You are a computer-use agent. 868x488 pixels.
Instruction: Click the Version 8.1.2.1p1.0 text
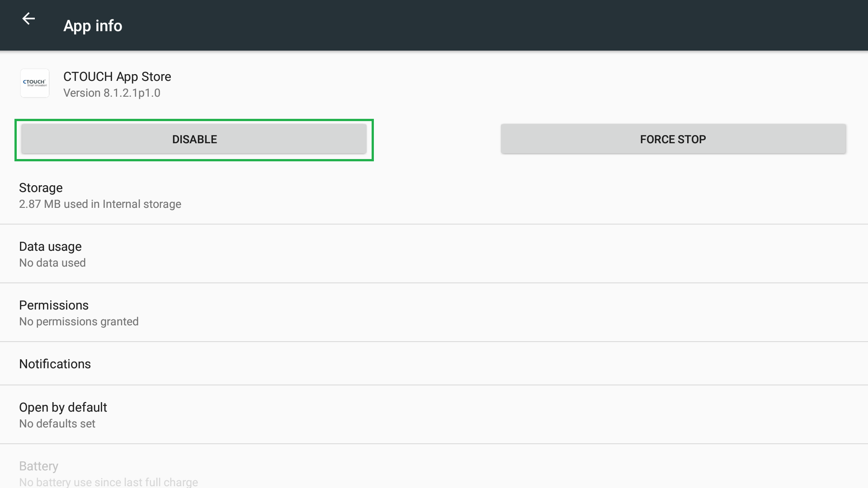coord(112,93)
